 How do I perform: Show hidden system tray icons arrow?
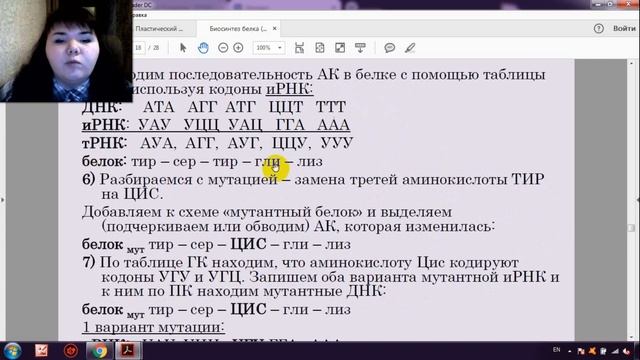point(569,351)
